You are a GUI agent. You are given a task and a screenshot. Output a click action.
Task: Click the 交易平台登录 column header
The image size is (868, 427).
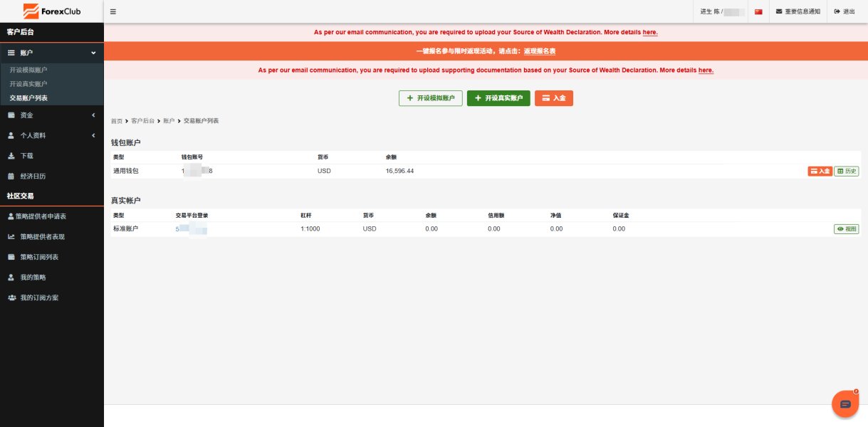coord(192,215)
